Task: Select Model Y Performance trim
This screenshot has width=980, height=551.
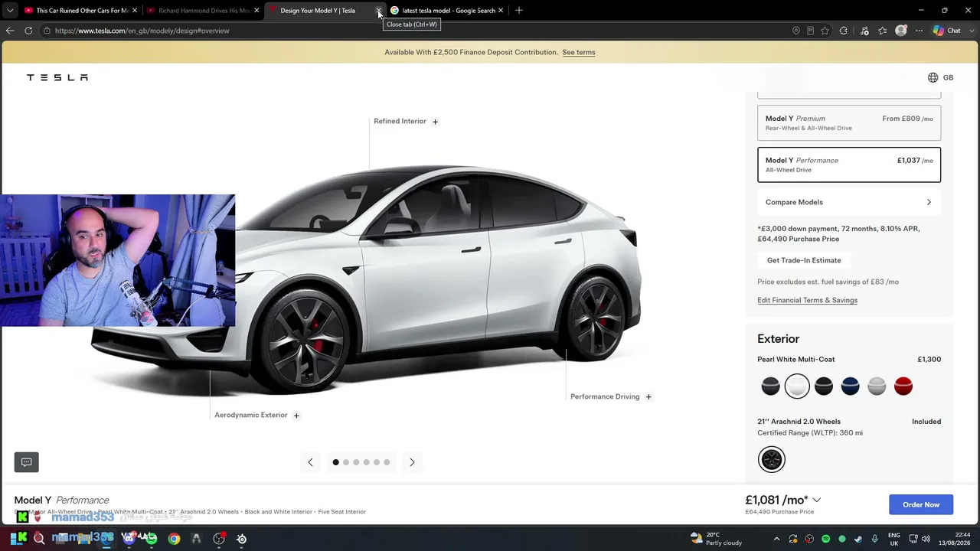Action: click(x=849, y=165)
